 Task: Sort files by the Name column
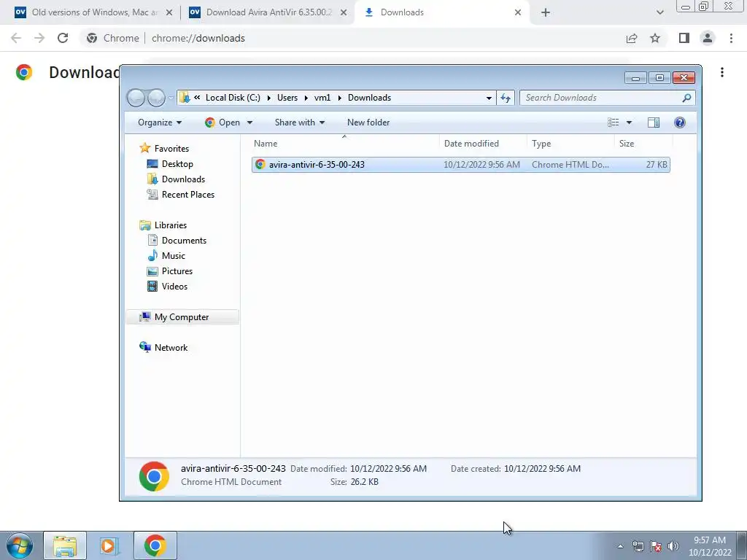[x=345, y=144]
